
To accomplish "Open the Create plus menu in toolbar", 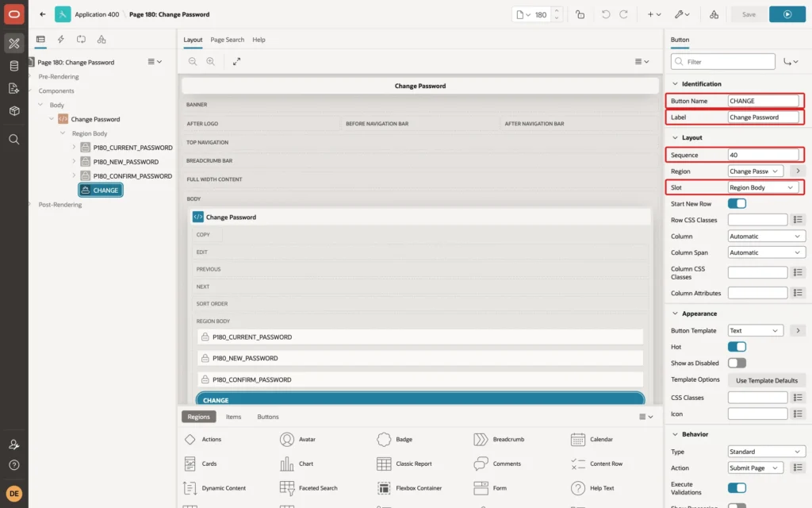I will click(653, 14).
